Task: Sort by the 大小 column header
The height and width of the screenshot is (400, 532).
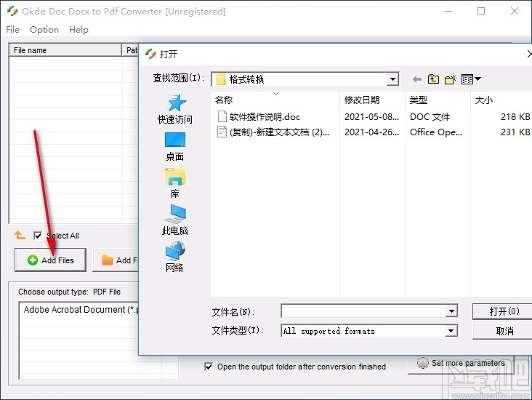Action: (501, 100)
